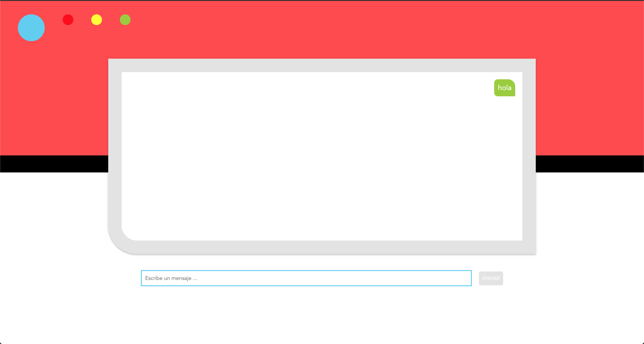Viewport: 644px width, 344px height.
Task: Focus the "Escribe un mensaje" input field
Action: coord(306,278)
